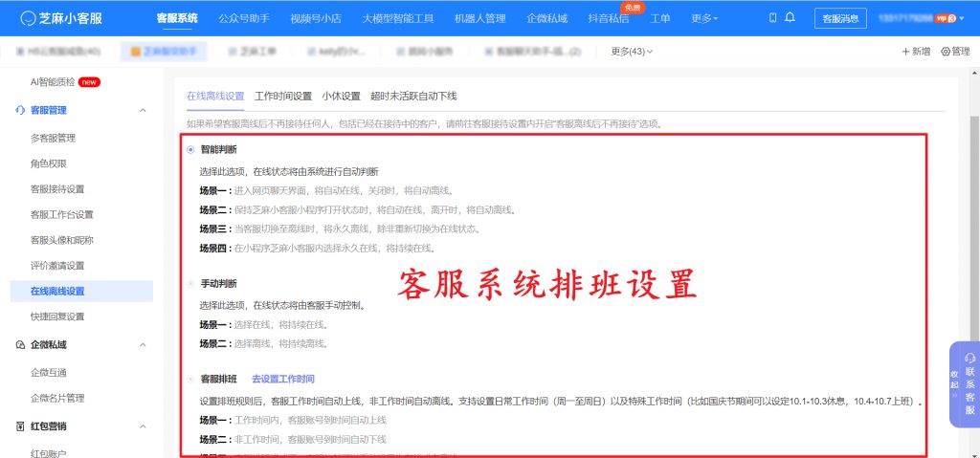Switch to the 芝麻工单 workspace tab
The image size is (980, 458).
[x=253, y=52]
